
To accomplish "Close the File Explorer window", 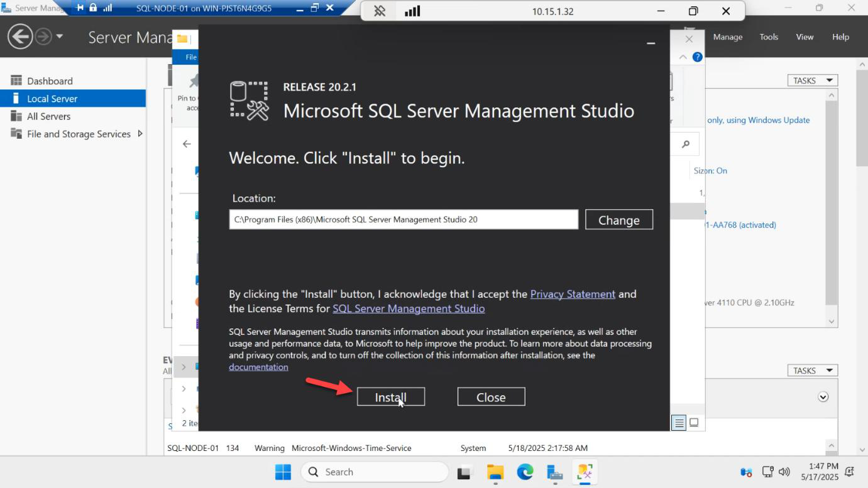I will click(x=689, y=39).
